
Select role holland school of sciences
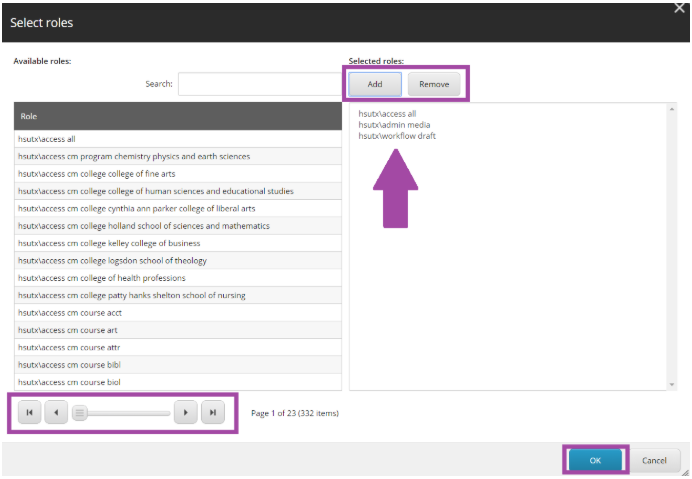point(178,226)
